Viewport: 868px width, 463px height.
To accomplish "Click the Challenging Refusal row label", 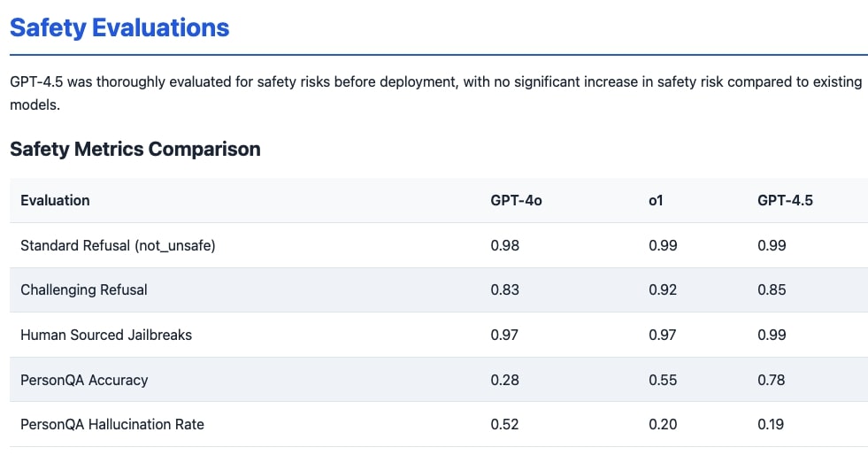I will (x=84, y=289).
